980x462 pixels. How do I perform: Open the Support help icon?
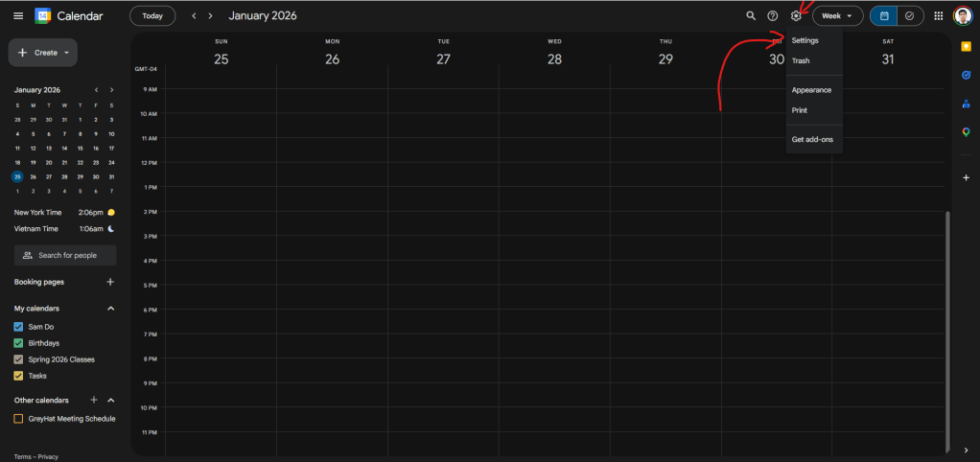[x=773, y=16]
